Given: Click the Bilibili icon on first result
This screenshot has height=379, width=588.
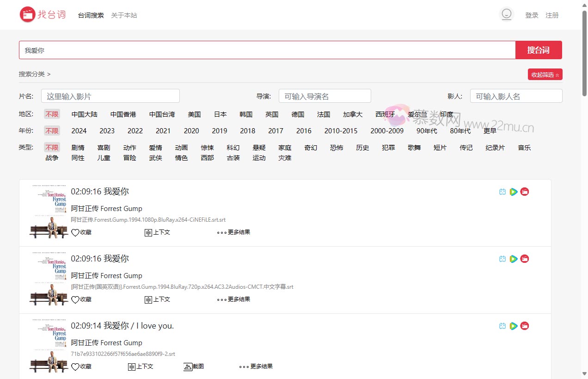Looking at the screenshot, I should pos(502,192).
